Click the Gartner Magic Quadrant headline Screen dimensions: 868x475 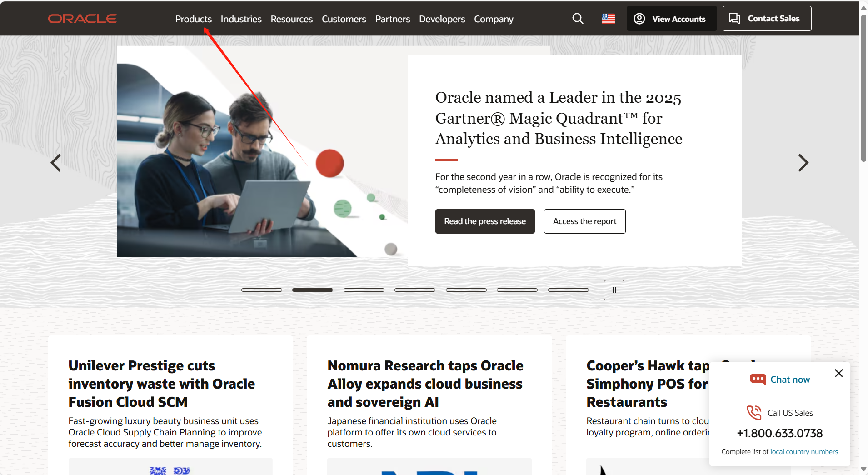559,118
